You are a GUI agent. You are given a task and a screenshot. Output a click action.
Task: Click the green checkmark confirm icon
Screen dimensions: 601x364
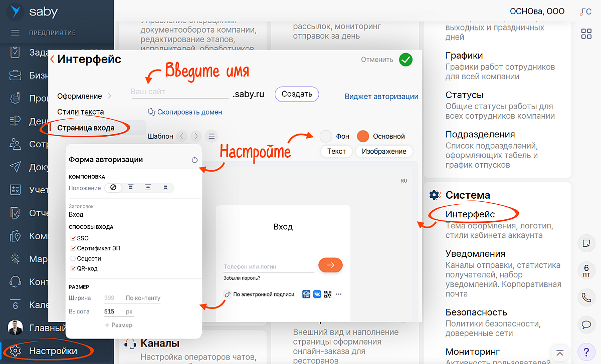click(406, 60)
